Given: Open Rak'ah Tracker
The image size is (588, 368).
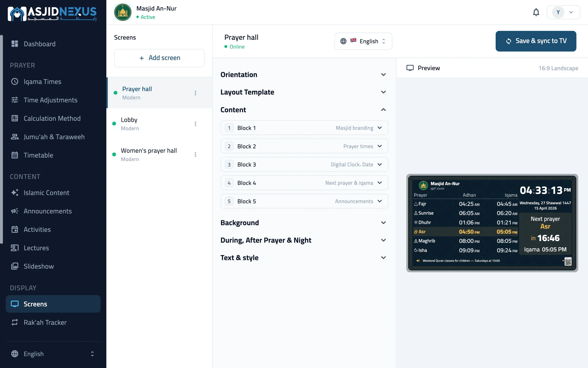Looking at the screenshot, I should tap(53, 322).
